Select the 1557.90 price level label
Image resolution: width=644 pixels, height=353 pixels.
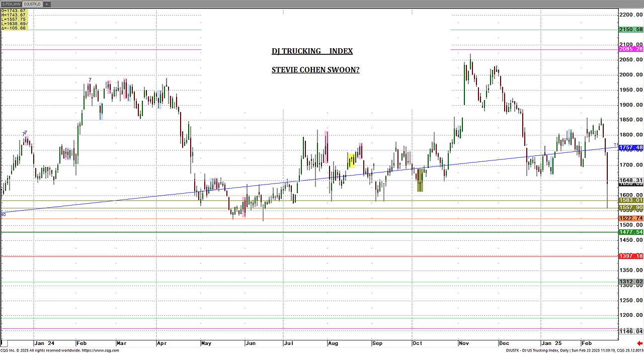coord(631,208)
